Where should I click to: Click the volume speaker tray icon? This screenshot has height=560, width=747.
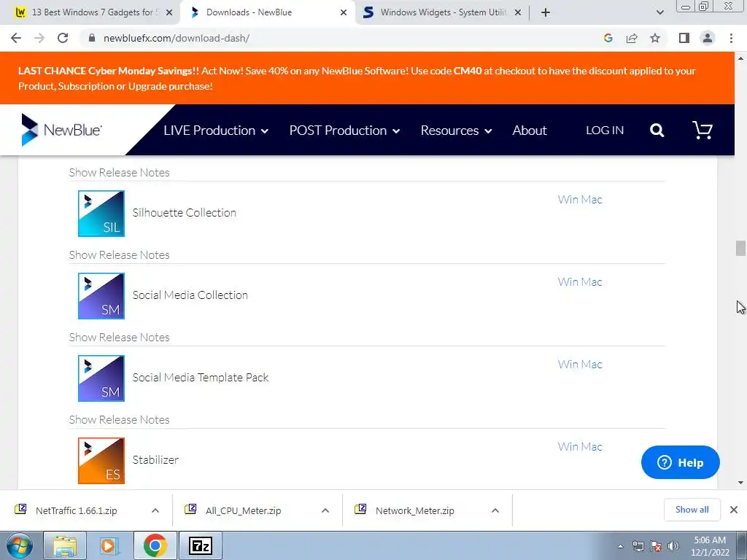pyautogui.click(x=673, y=546)
